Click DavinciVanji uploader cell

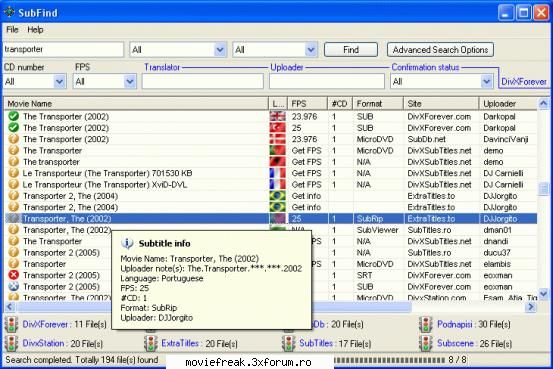click(505, 139)
